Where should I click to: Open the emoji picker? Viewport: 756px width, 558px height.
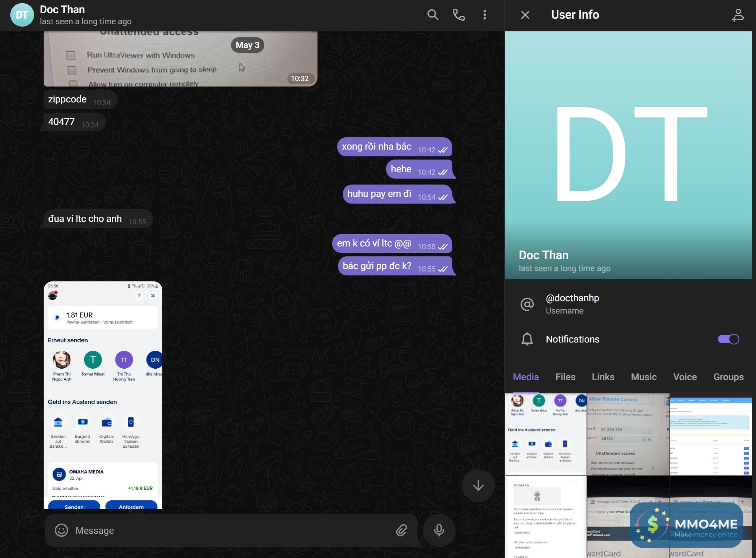coord(62,530)
